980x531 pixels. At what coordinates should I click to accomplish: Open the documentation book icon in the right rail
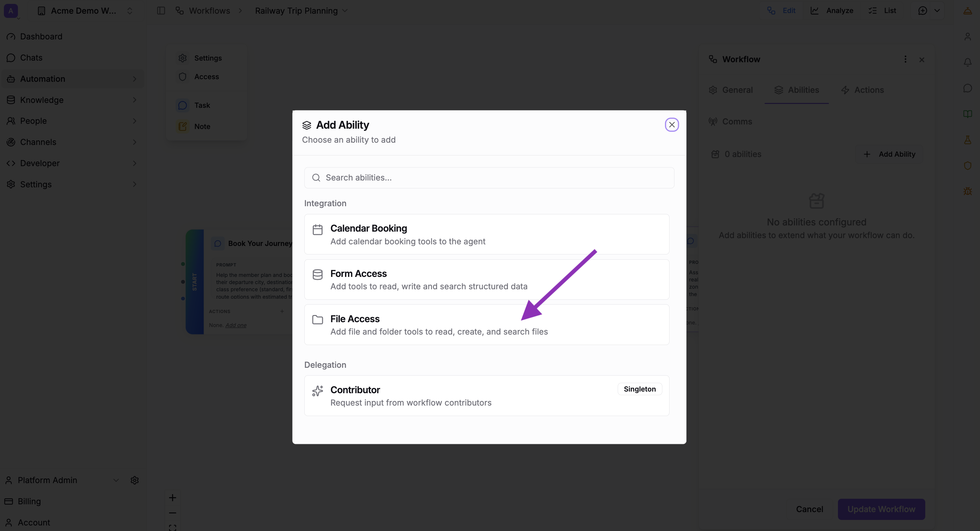point(968,114)
